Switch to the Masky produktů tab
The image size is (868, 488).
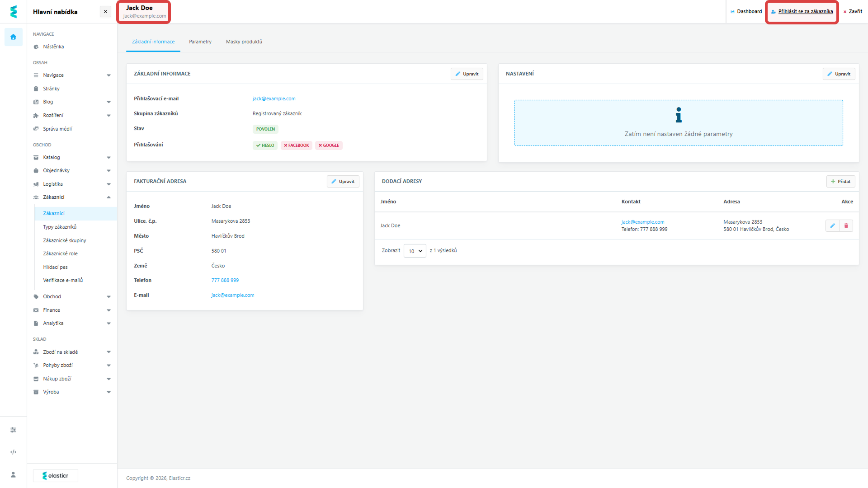[244, 42]
